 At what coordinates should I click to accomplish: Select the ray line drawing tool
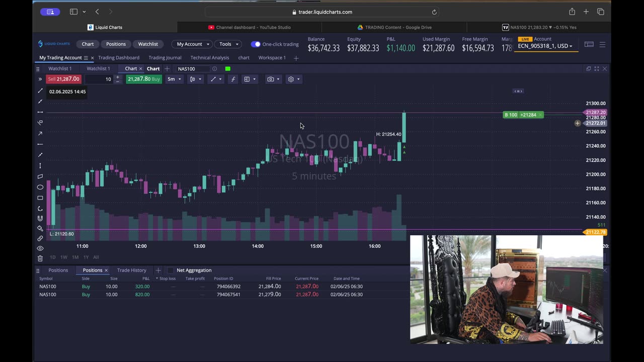[40, 102]
